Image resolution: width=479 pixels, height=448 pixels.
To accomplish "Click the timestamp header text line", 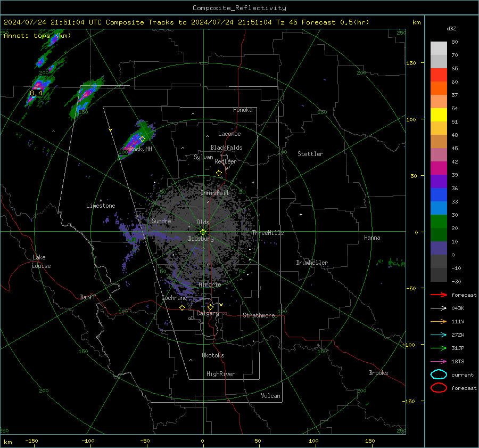I will click(x=186, y=22).
